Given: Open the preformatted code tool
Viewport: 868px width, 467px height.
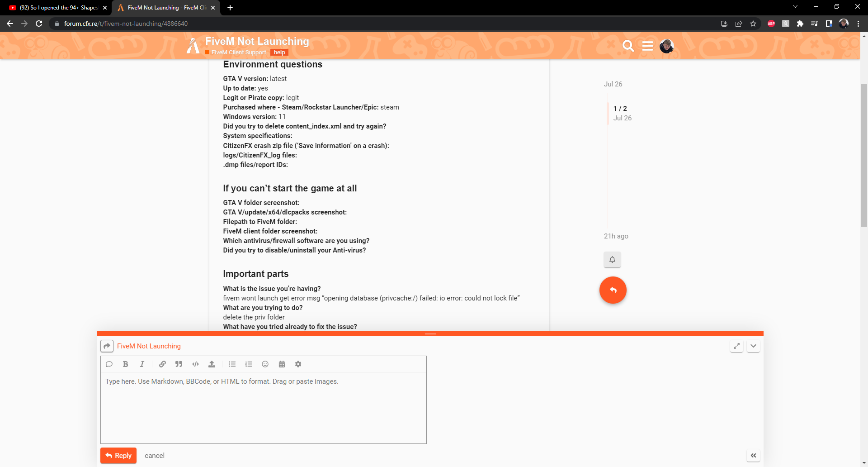Looking at the screenshot, I should 195,364.
